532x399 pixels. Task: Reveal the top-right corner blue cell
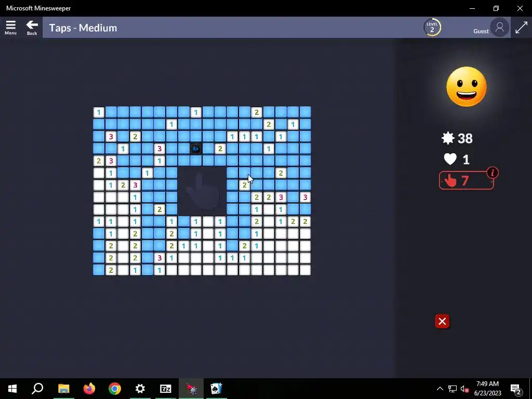click(305, 112)
